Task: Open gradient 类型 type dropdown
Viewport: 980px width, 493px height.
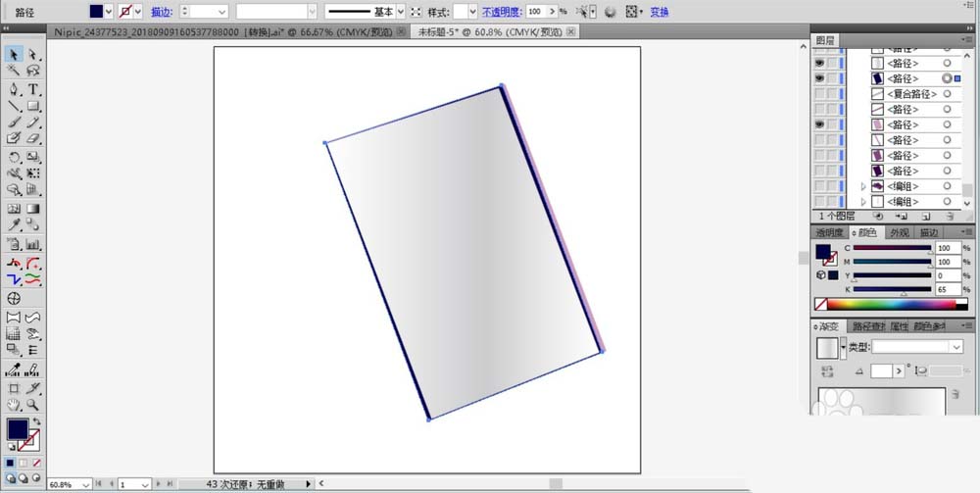Action: pyautogui.click(x=956, y=347)
